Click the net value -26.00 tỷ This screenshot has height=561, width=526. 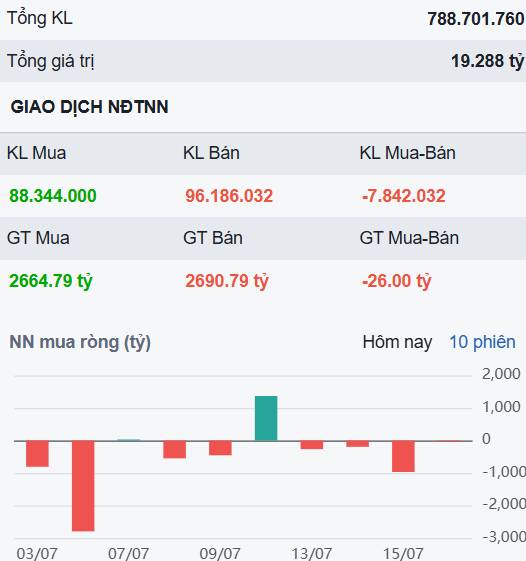[396, 281]
